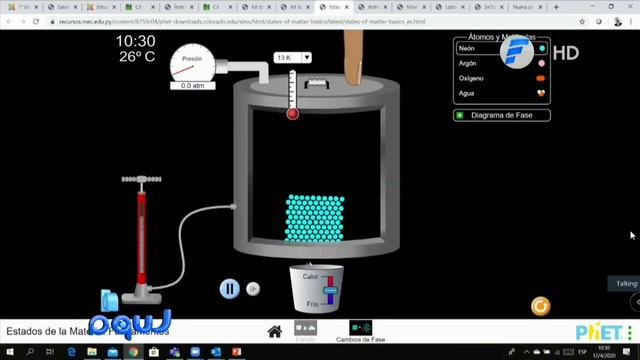Open Outlook from the taskbar

coord(216,351)
